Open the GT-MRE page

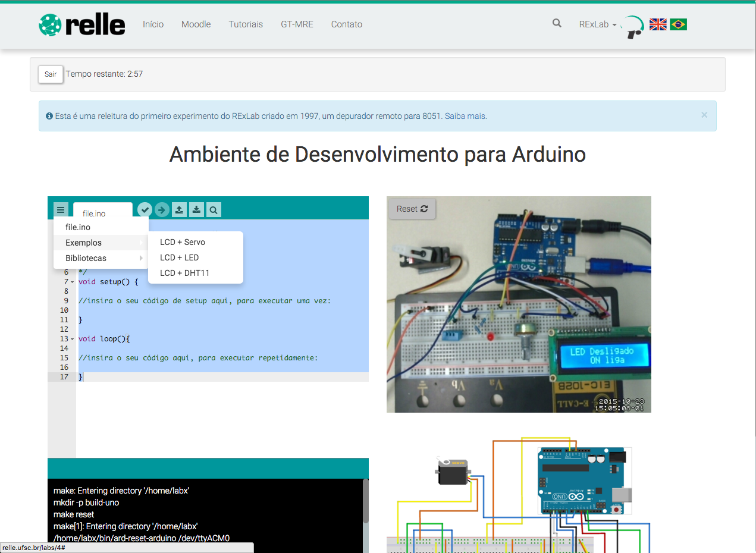[x=297, y=24]
